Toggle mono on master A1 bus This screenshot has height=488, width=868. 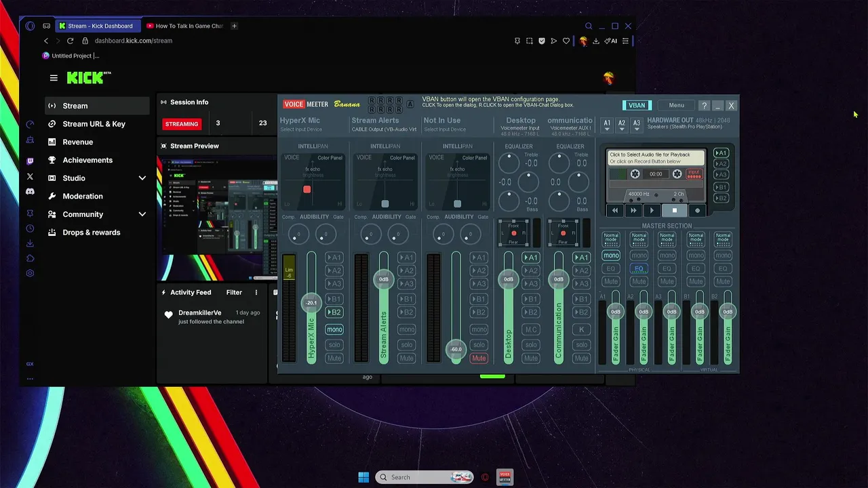(x=611, y=256)
